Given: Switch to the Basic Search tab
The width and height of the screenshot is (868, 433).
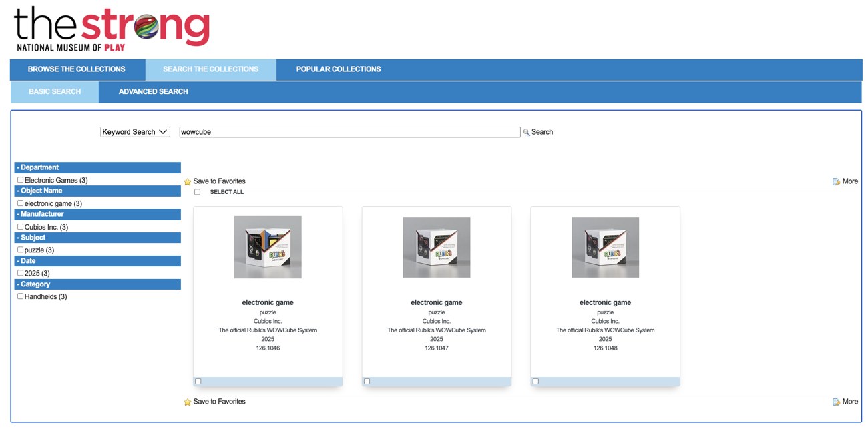Looking at the screenshot, I should coord(55,92).
